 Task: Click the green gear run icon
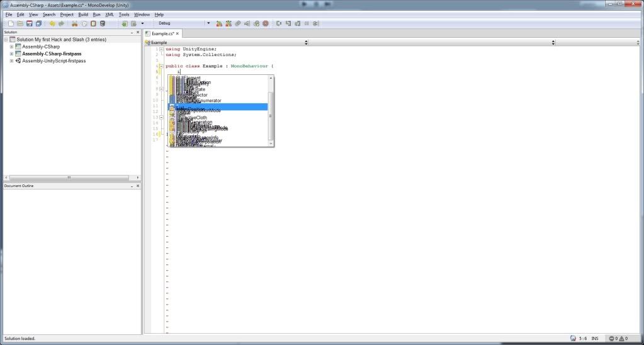(256, 23)
